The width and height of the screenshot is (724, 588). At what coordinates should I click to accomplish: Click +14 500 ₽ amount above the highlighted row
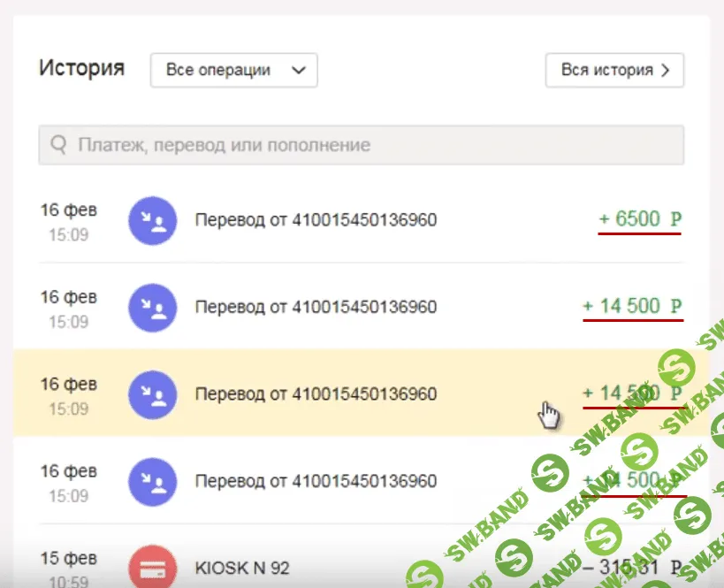pyautogui.click(x=632, y=306)
